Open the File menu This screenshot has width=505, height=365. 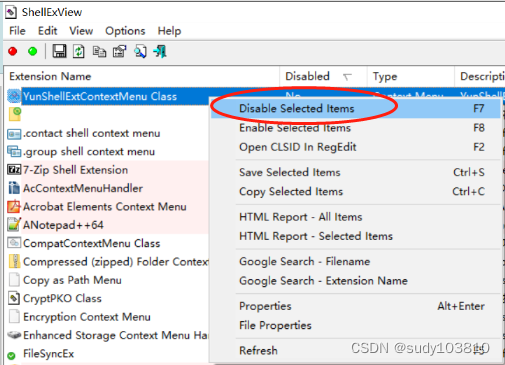(17, 31)
